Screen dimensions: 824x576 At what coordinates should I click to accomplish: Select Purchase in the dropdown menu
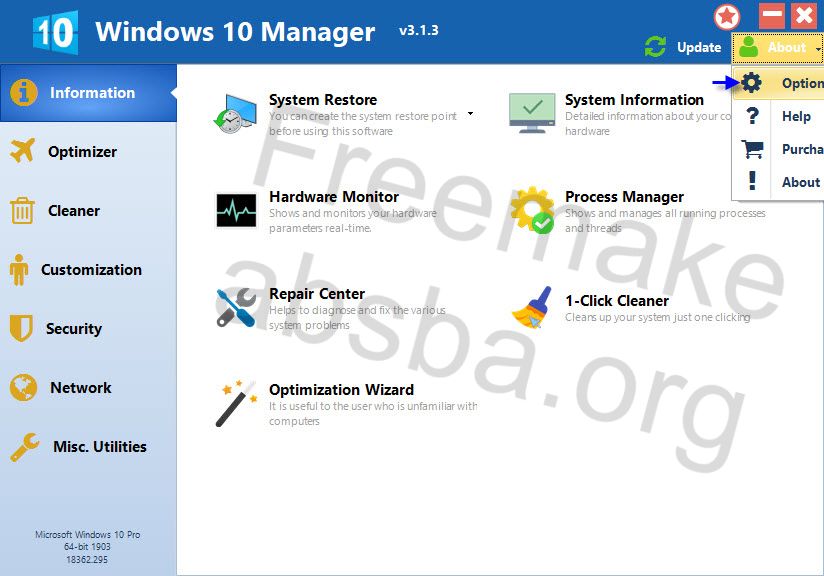pos(778,149)
